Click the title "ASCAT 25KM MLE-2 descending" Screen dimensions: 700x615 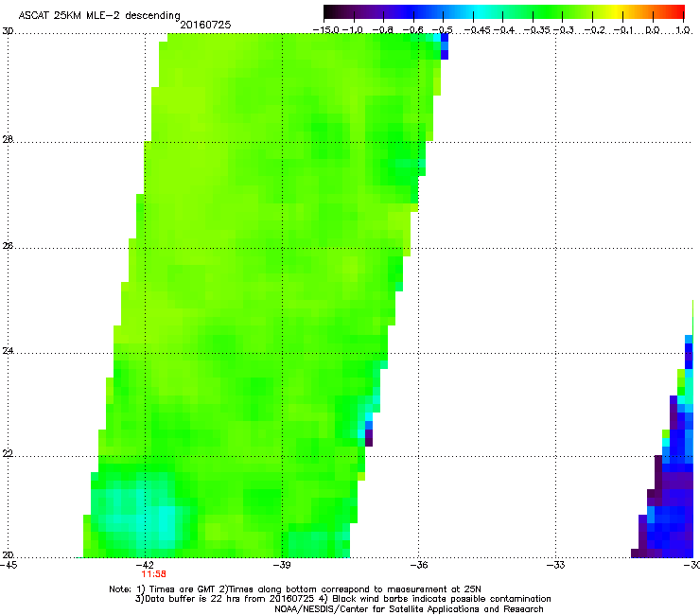99,15
